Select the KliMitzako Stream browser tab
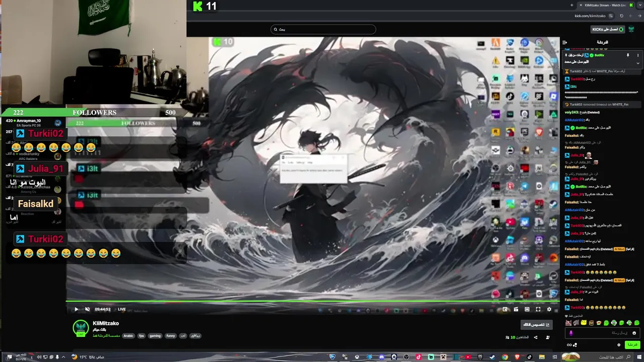This screenshot has width=644, height=362. pyautogui.click(x=605, y=5)
